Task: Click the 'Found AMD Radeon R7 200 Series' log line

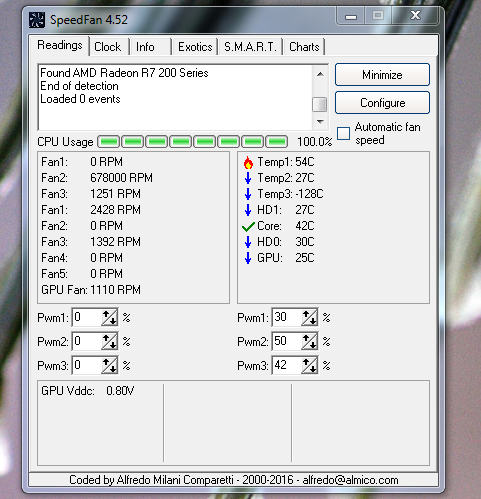Action: 124,73
